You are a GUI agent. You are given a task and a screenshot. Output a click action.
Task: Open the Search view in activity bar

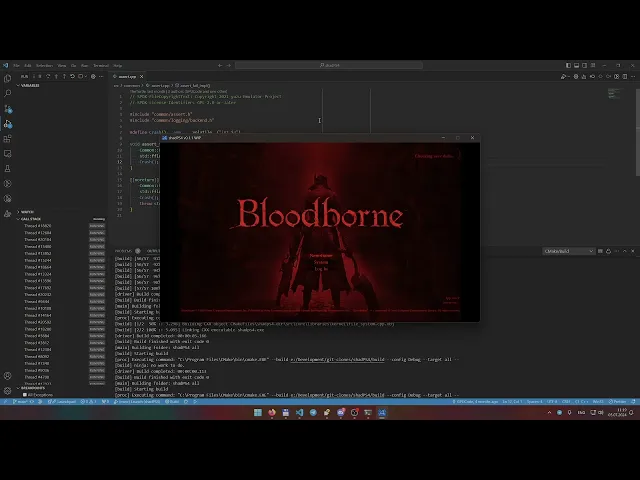[7, 93]
